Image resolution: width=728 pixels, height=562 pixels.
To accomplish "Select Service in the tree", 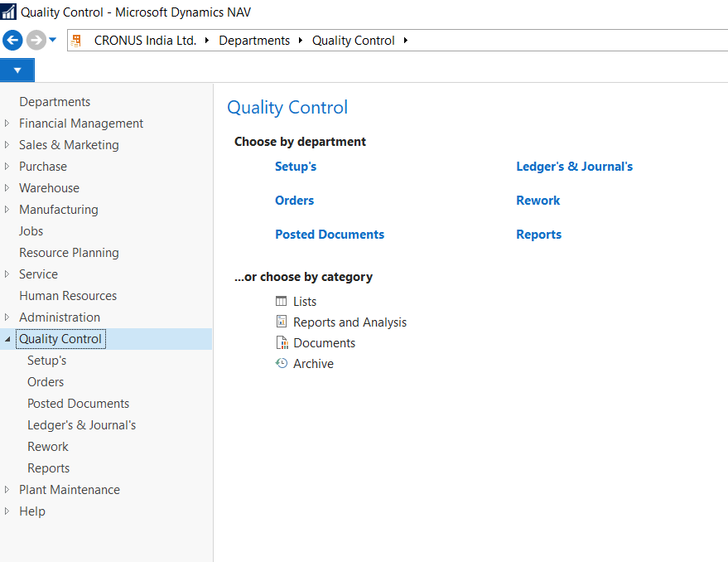I will tap(39, 274).
